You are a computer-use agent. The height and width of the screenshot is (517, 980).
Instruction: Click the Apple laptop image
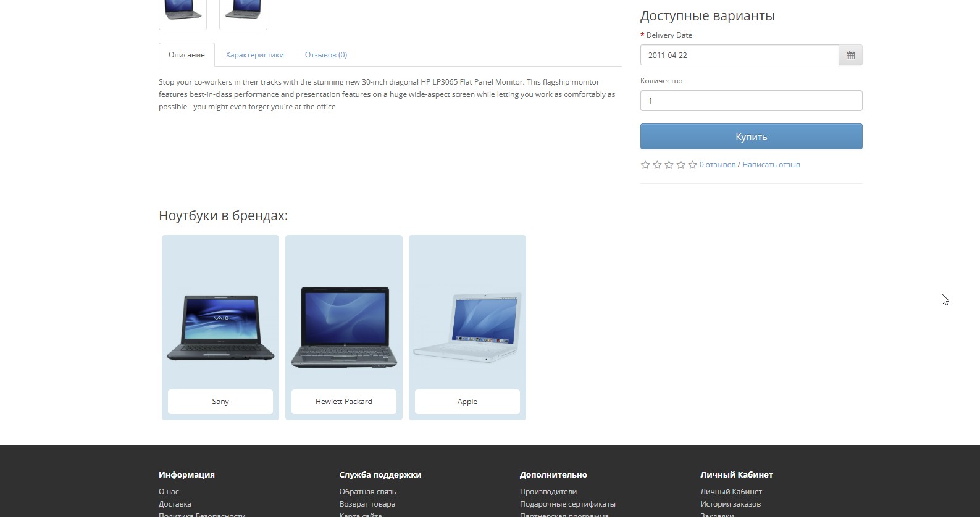467,327
